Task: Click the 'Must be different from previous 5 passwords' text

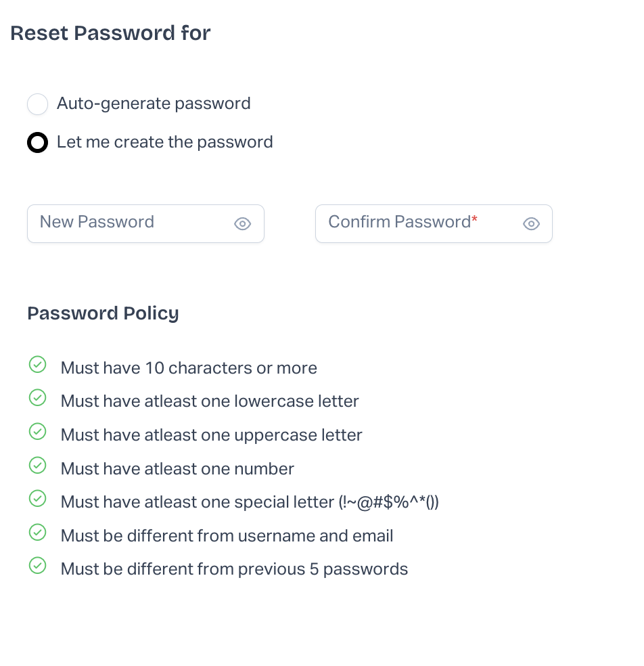Action: tap(234, 569)
